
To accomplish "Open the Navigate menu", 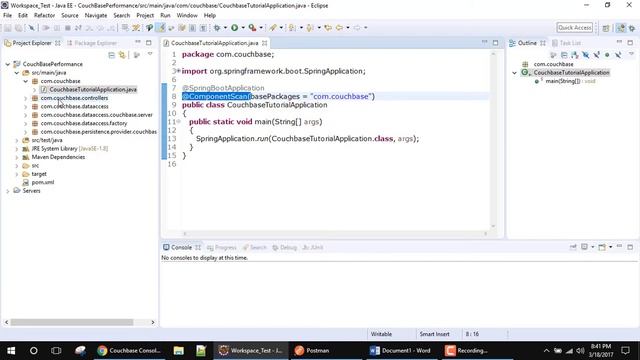I will pyautogui.click(x=96, y=16).
